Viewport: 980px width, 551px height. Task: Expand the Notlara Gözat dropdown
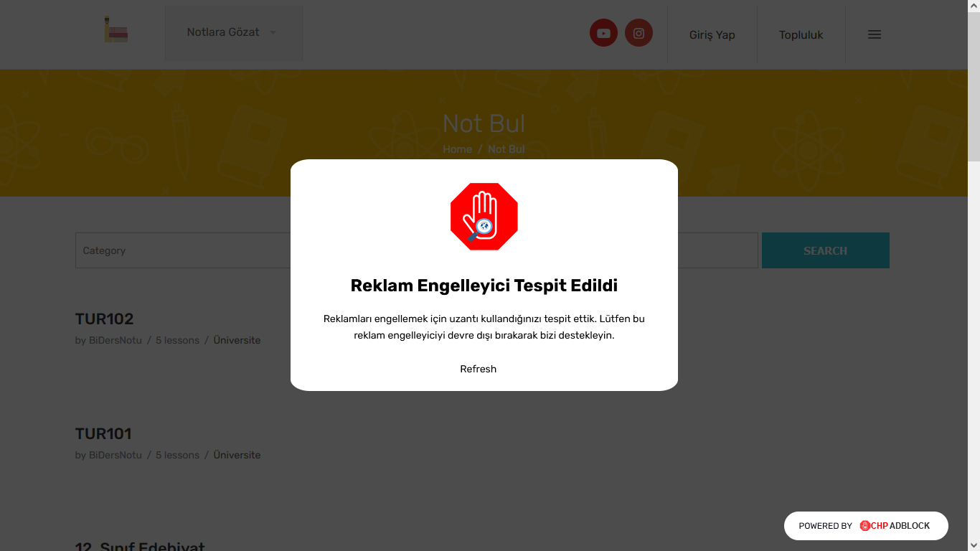coord(222,32)
